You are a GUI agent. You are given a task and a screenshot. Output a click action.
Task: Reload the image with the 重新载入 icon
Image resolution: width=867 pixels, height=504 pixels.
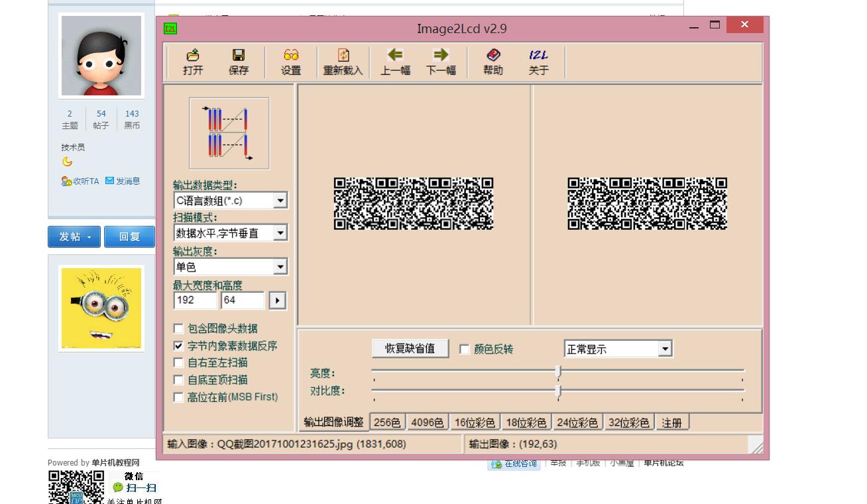coord(343,62)
